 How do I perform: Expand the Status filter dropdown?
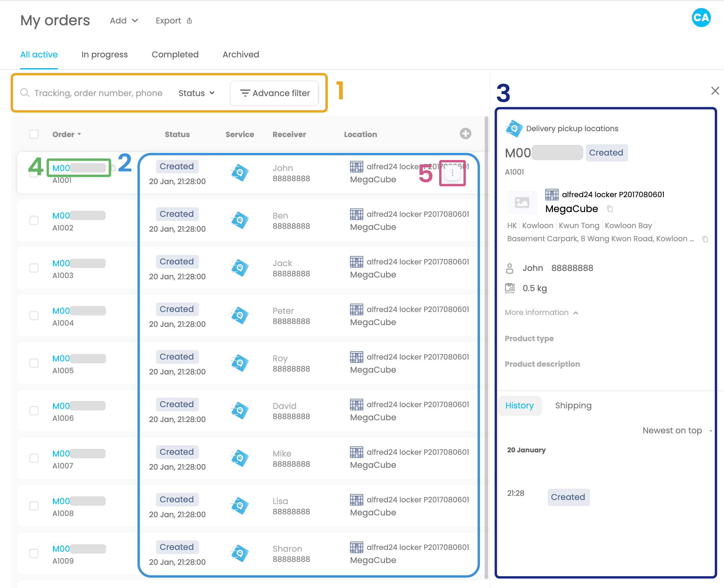(196, 93)
